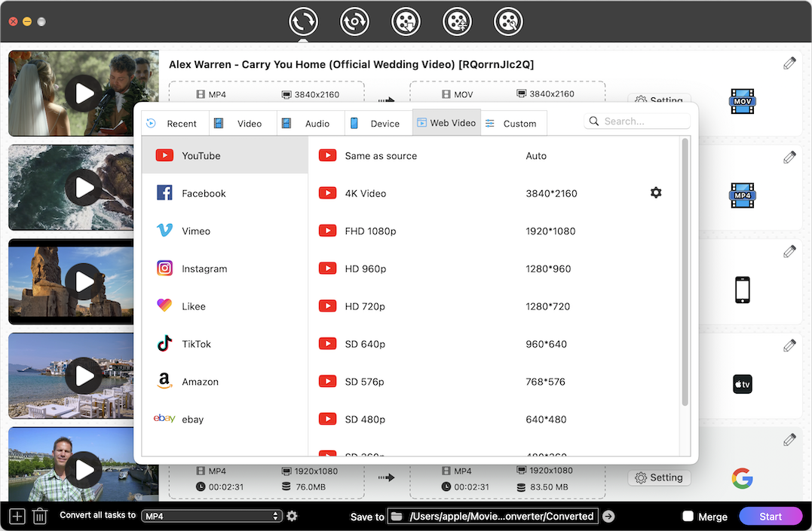Click the trash delete icon
Screen dimensions: 812x531
point(40,517)
